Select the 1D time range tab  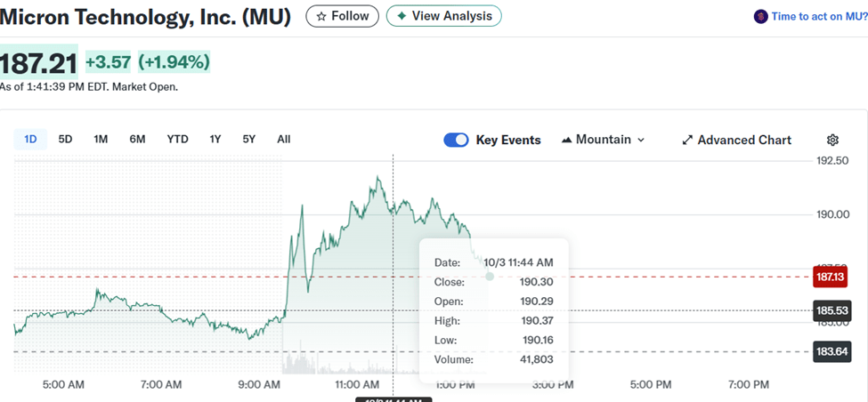point(30,139)
